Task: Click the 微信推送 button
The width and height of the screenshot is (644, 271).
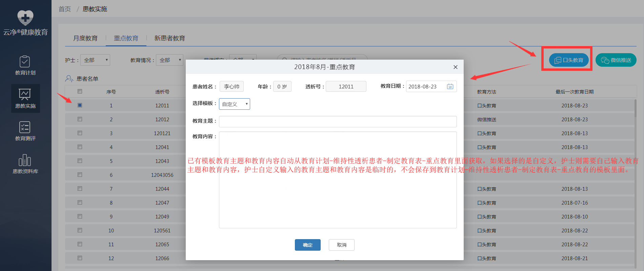Action: click(616, 60)
